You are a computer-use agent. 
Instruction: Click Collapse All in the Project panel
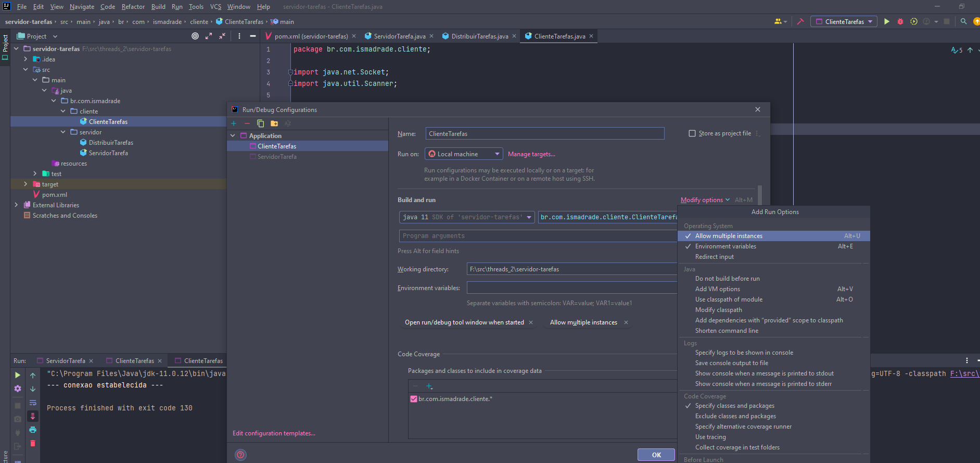click(x=222, y=36)
